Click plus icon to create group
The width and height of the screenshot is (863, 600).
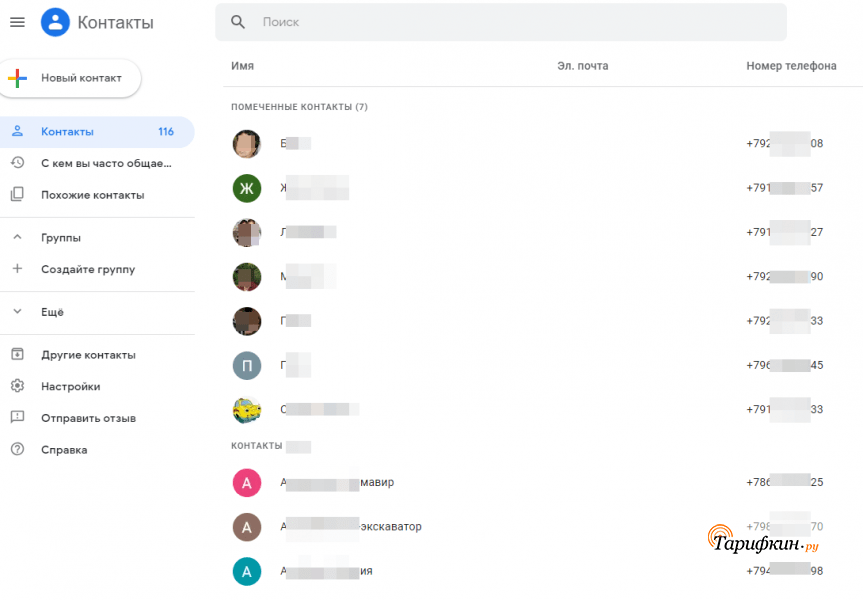coord(17,269)
